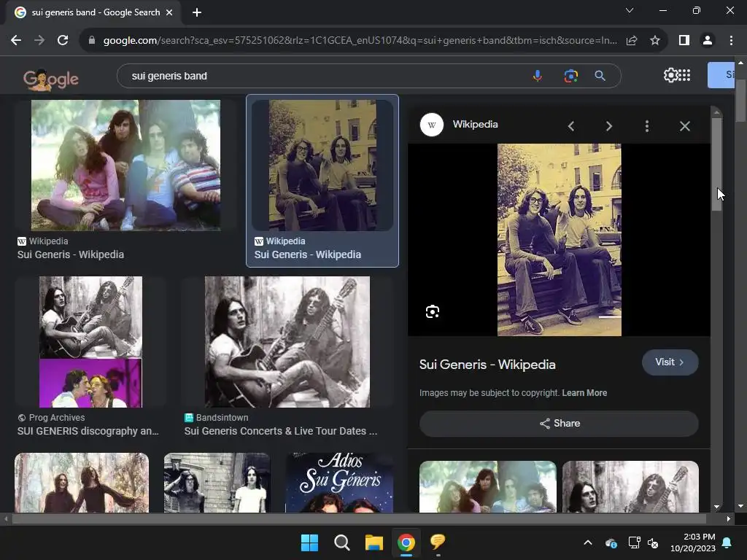Click the magnifier search button
The height and width of the screenshot is (560, 747).
(600, 76)
